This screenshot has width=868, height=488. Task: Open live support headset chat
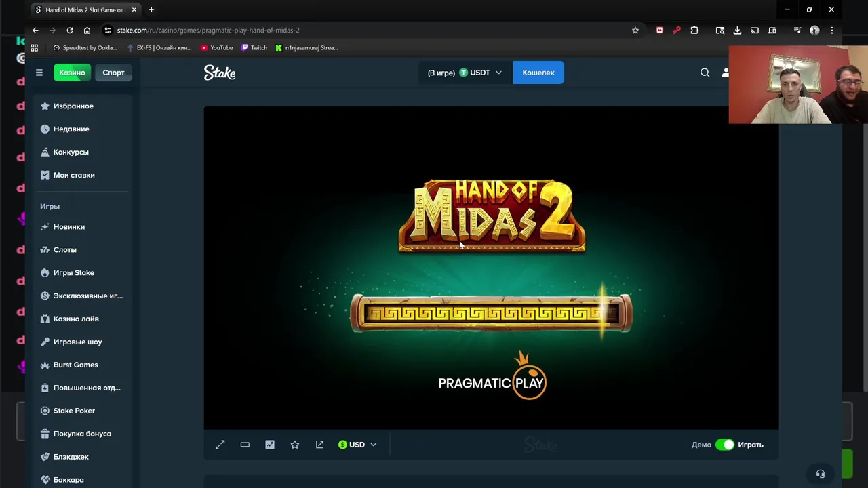821,474
